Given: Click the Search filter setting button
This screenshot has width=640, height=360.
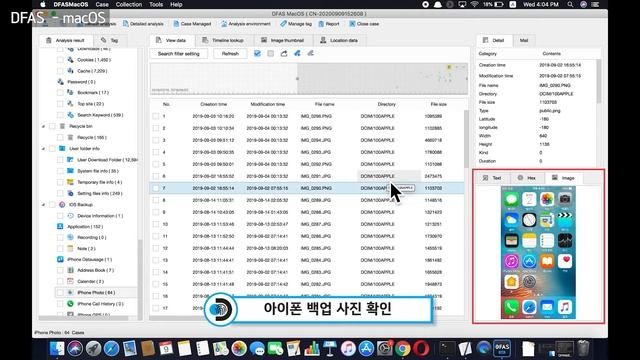Looking at the screenshot, I should pyautogui.click(x=178, y=54).
